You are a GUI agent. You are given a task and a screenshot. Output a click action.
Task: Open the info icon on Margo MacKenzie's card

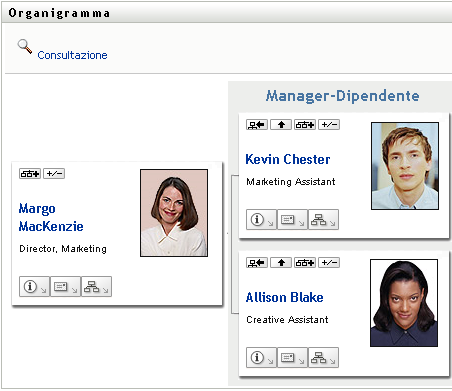point(34,286)
